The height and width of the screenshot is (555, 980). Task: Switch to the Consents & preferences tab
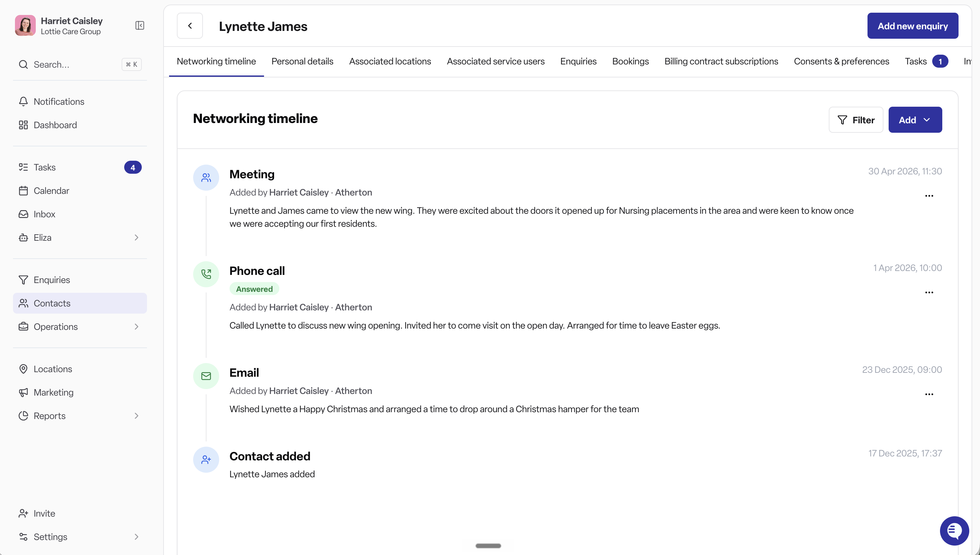pyautogui.click(x=841, y=61)
